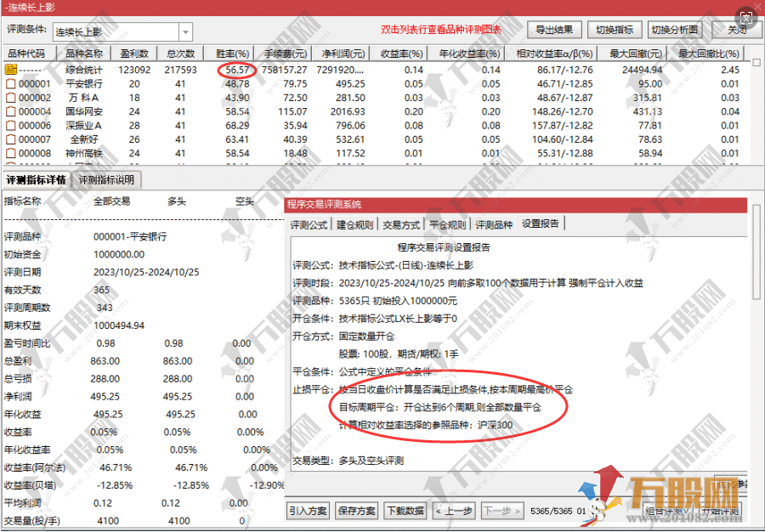Screen dimensions: 765x532
Task: Click the 引入方案 button
Action: [x=309, y=511]
